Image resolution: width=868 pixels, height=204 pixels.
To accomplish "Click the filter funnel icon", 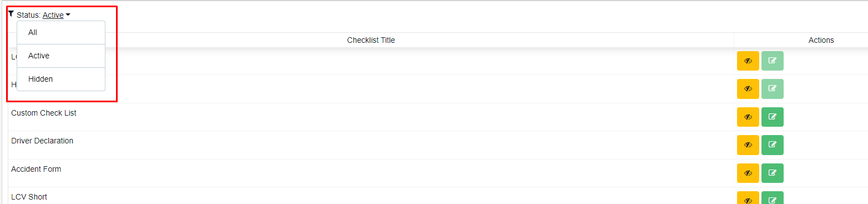I will tap(11, 14).
